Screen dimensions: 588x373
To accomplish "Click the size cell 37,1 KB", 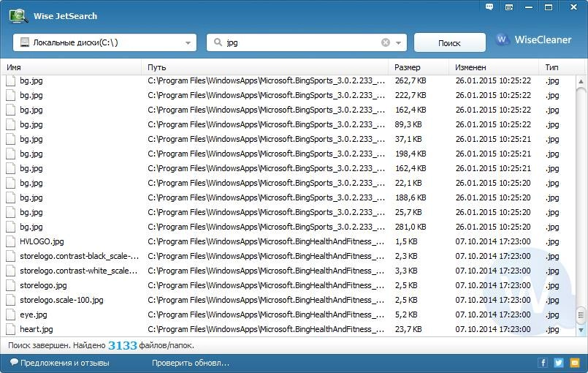I will (408, 140).
